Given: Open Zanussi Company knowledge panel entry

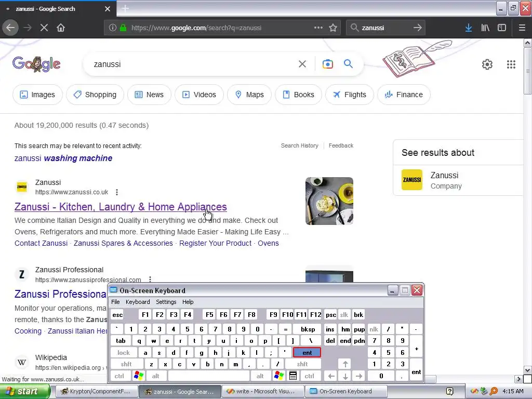Looking at the screenshot, I should click(458, 180).
